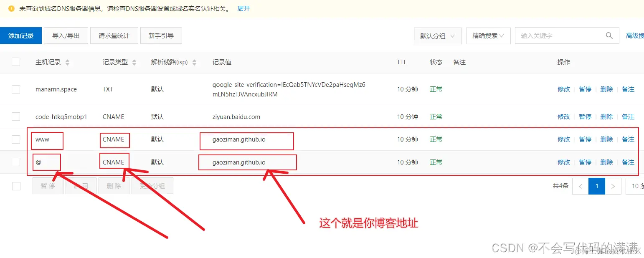Check the www row checkbox
The width and height of the screenshot is (644, 258).
click(x=16, y=139)
